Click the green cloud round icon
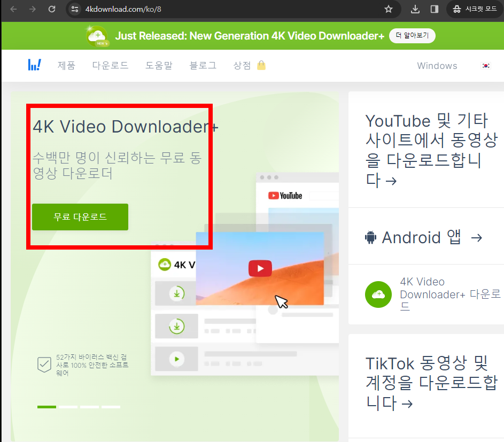Viewport: 504px width, 442px height. point(378,294)
